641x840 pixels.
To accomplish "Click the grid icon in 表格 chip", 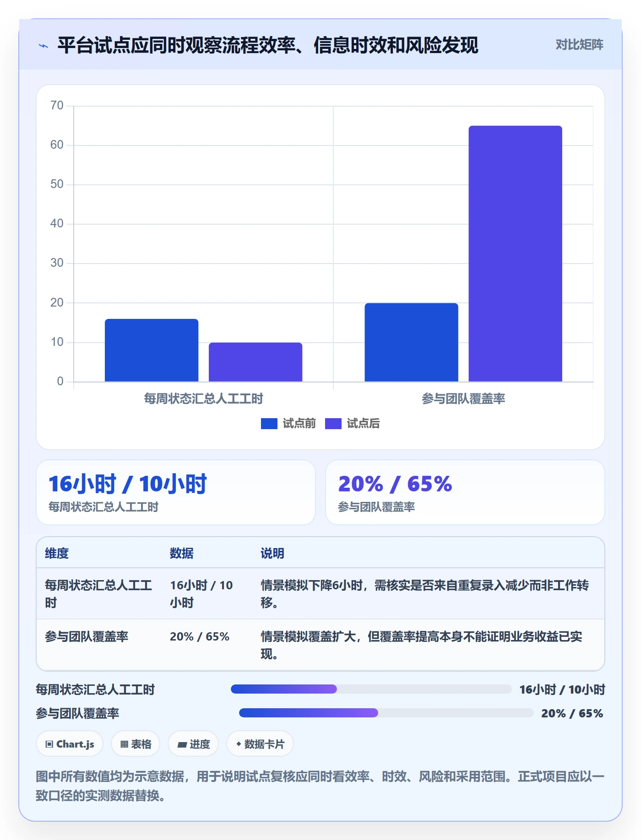I will coord(124,744).
